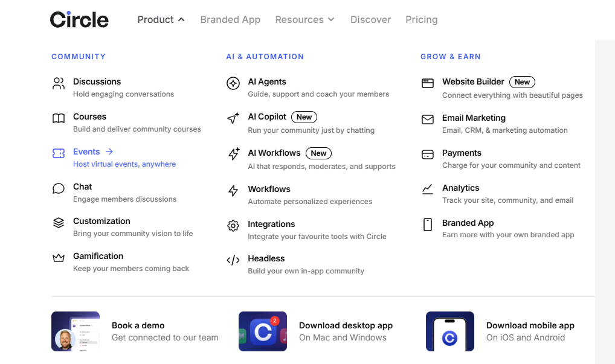Open the Pricing navigation item
Screen dimensions: 615x364
[422, 19]
